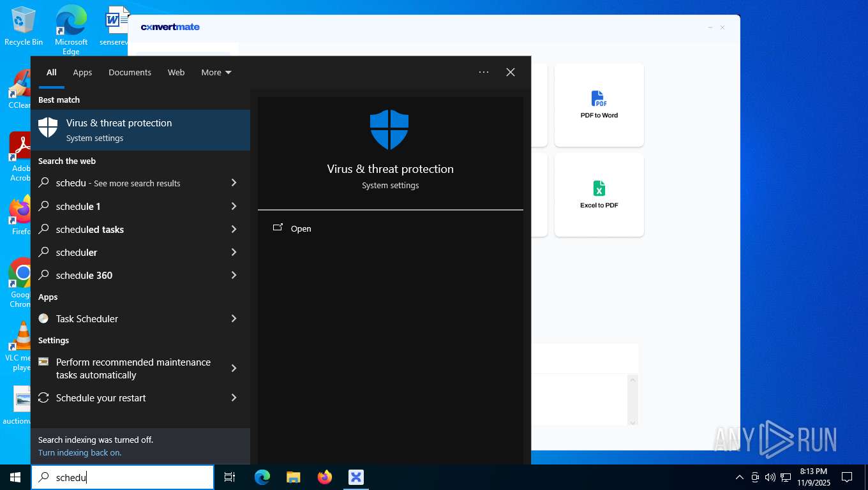Expand the 'schedule 360' suggestion arrow
Image resolution: width=868 pixels, height=490 pixels.
(x=234, y=275)
